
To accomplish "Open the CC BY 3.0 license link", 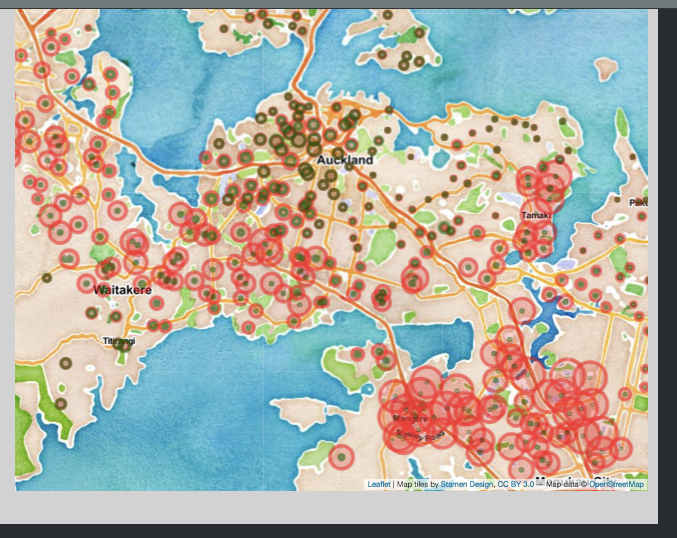I will click(516, 484).
